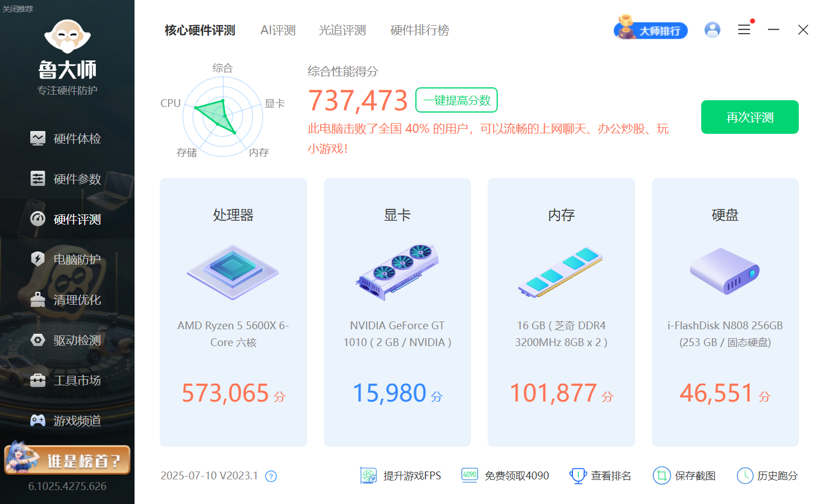Open 硬件体检 in the sidebar
This screenshot has height=504, width=824.
(x=67, y=138)
